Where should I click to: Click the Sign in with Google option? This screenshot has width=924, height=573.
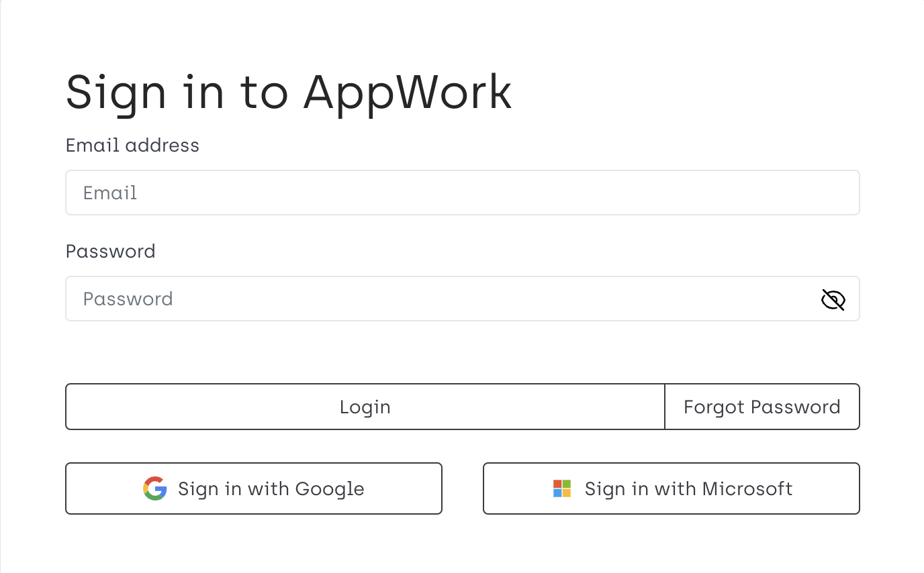(254, 488)
